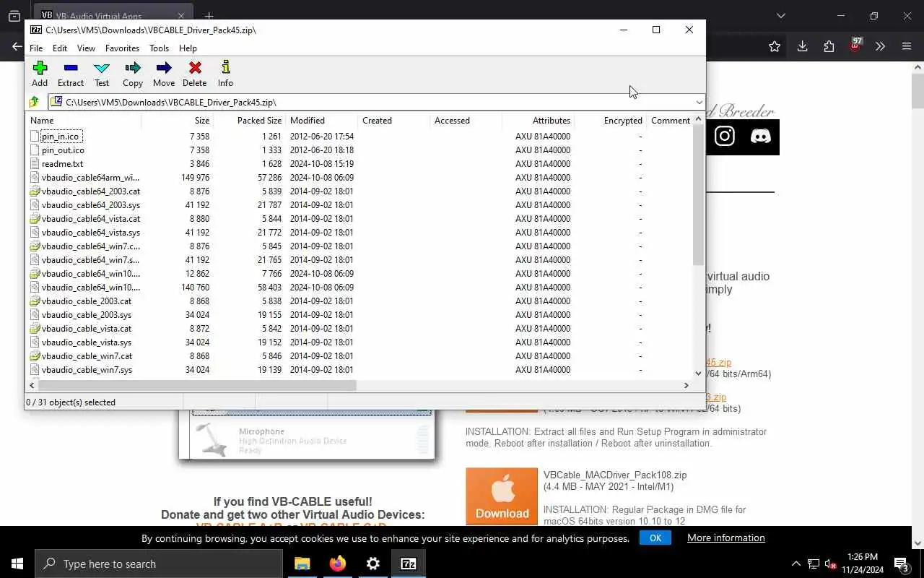924x578 pixels.
Task: Click the VBCable_MACDriver_Pack108.zip text
Action: [x=615, y=475]
